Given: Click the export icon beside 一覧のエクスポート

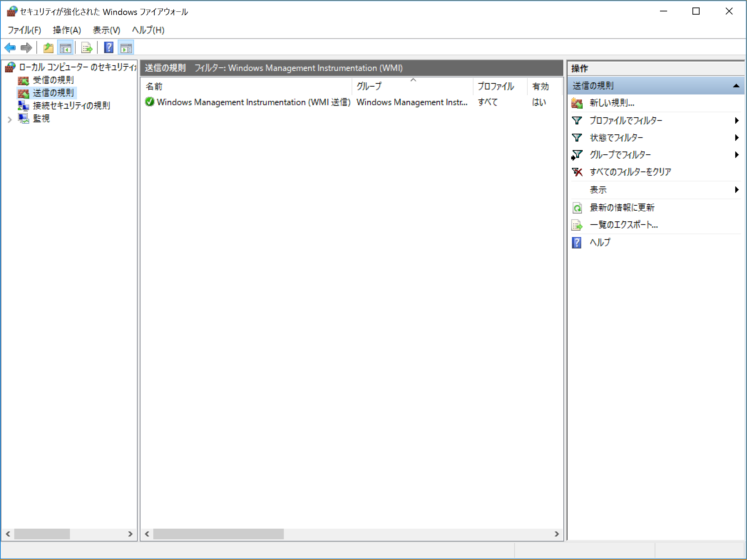Looking at the screenshot, I should pos(577,225).
